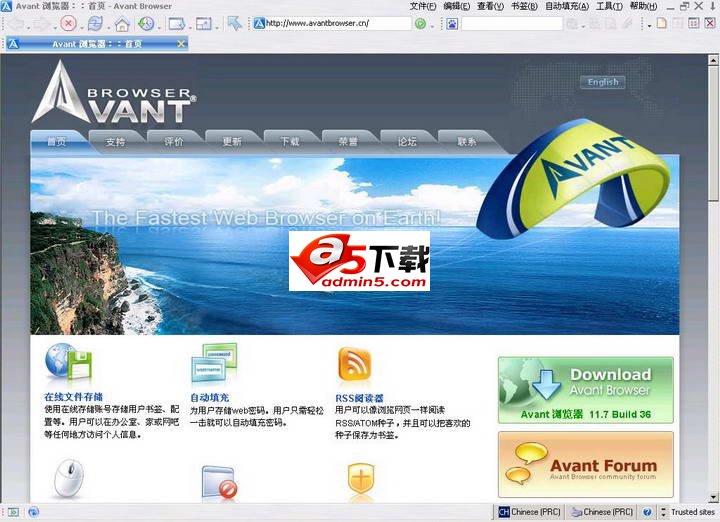
Task: Click the CH language indicator in status bar
Action: (x=504, y=512)
